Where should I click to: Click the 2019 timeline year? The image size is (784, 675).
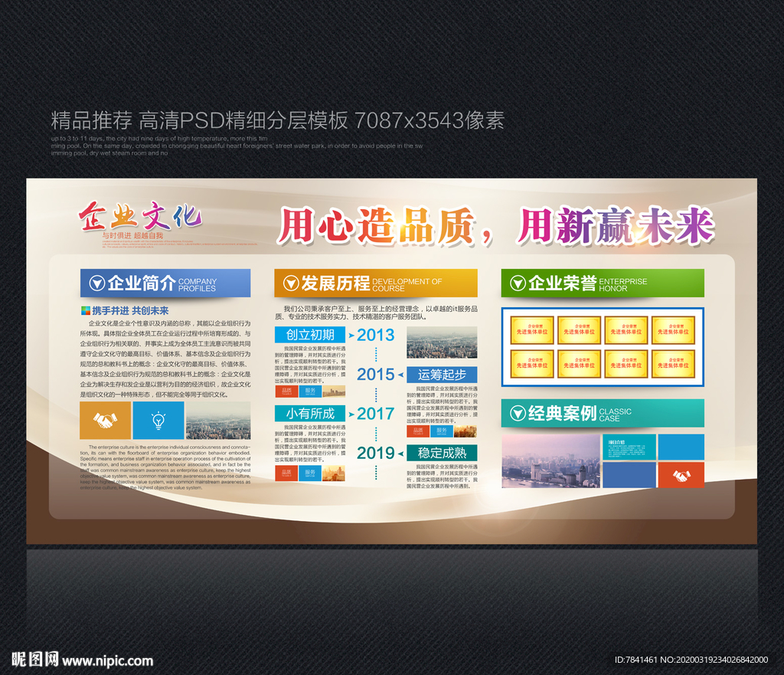[x=375, y=453]
